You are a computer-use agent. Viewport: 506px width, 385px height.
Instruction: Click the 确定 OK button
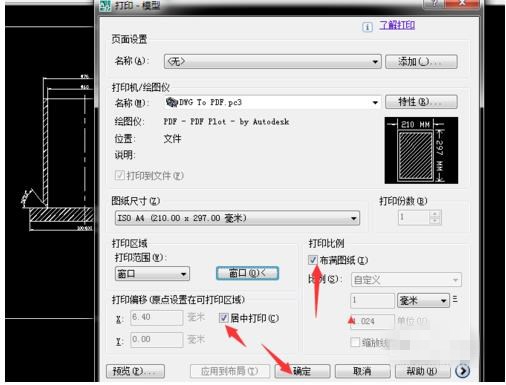pos(302,371)
